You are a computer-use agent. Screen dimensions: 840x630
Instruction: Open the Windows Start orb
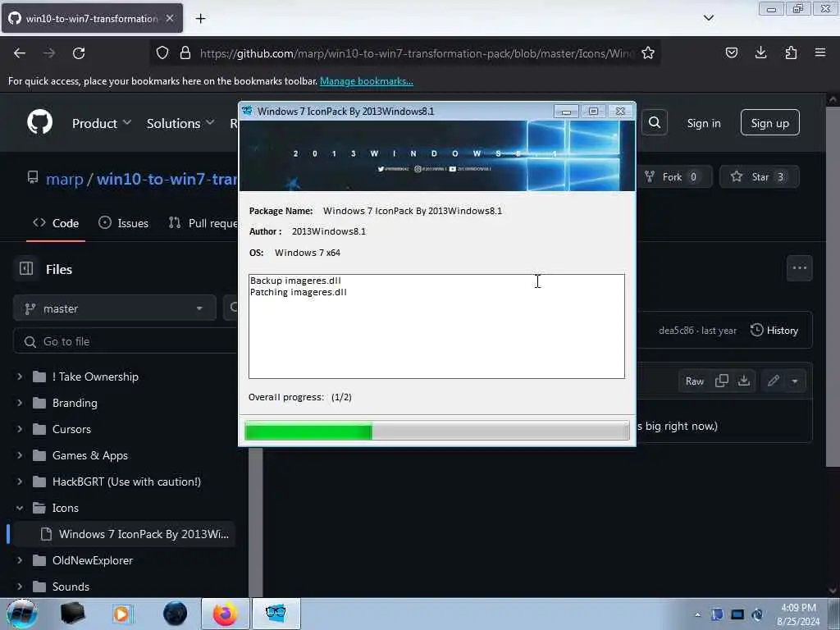pos(21,614)
